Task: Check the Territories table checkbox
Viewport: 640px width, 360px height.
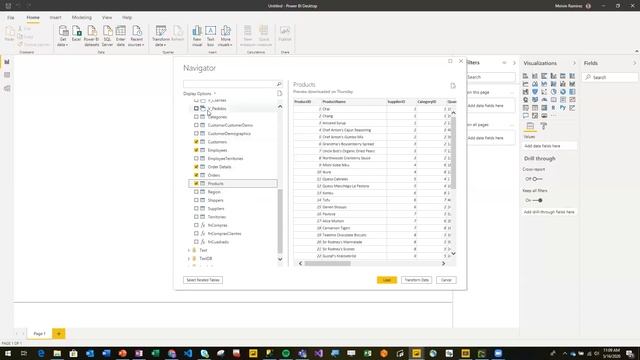Action: [x=196, y=217]
